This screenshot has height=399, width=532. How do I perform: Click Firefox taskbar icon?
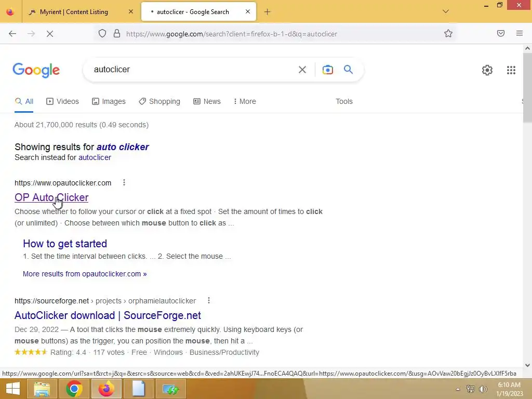point(106,389)
